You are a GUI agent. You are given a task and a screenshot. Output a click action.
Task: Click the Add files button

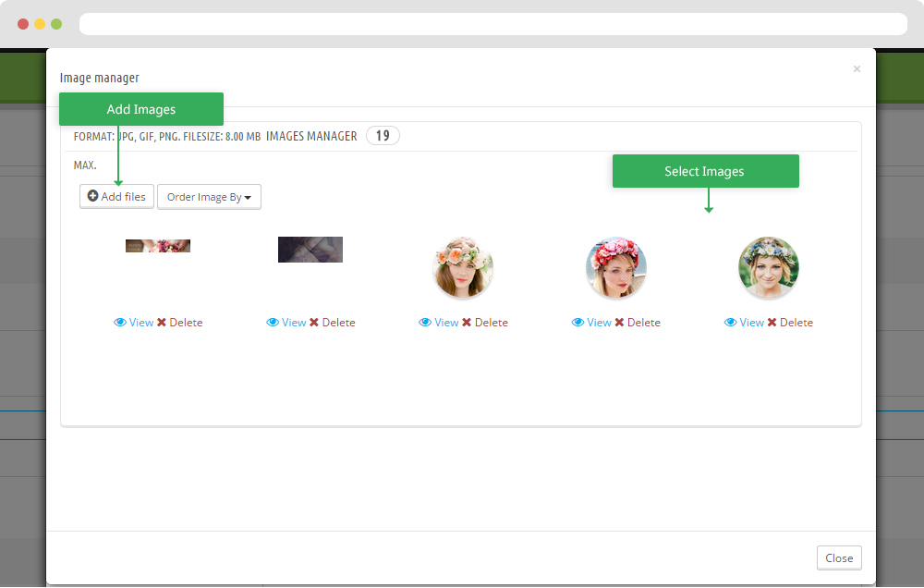(116, 196)
